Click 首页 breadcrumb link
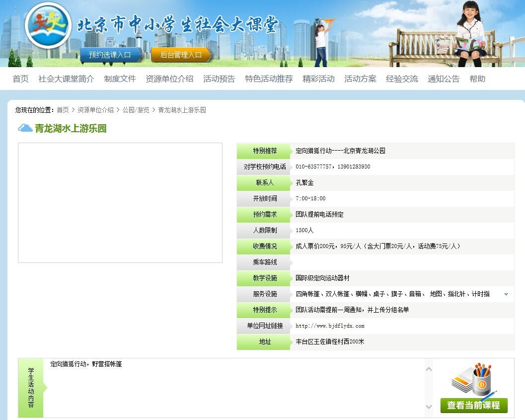The height and width of the screenshot is (420, 525). (63, 110)
